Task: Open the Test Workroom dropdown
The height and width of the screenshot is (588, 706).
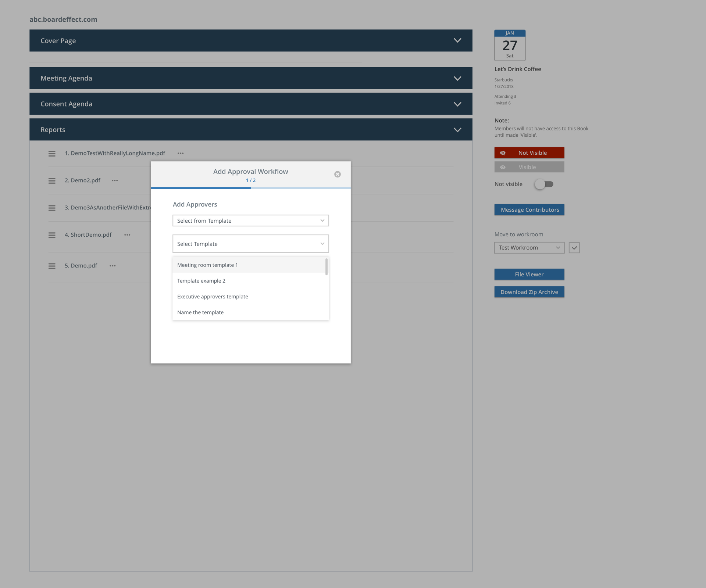Action: (529, 248)
